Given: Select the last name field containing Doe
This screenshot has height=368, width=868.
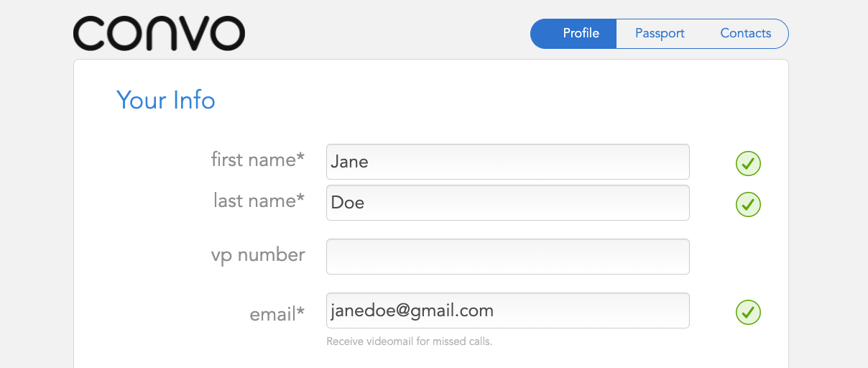Looking at the screenshot, I should click(507, 203).
